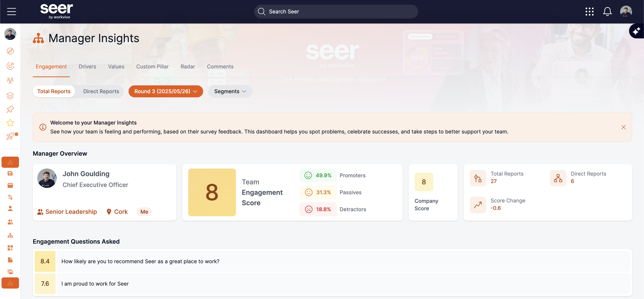
Task: Open the 'I am proud to work for Seer' question
Action: 343,284
